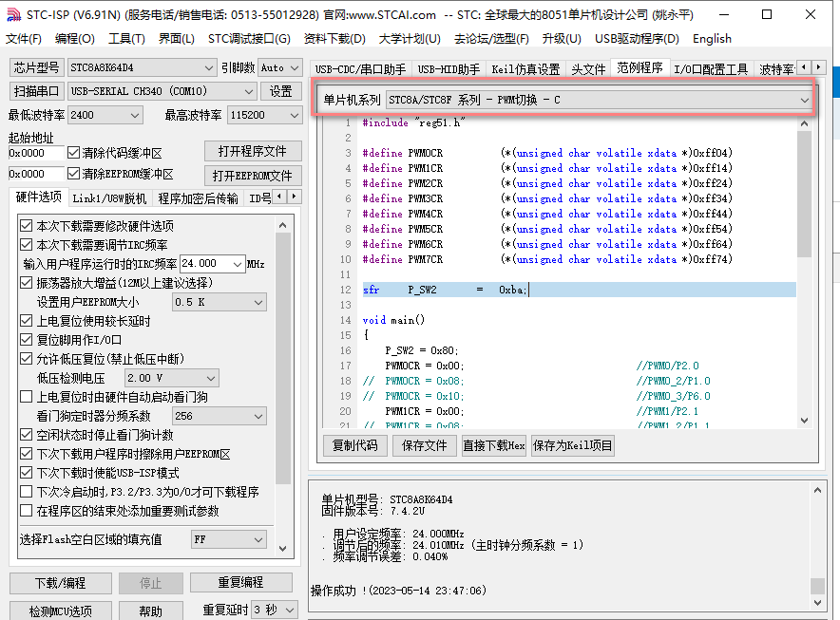The image size is (840, 620).
Task: Click serial 设置 button
Action: click(280, 91)
